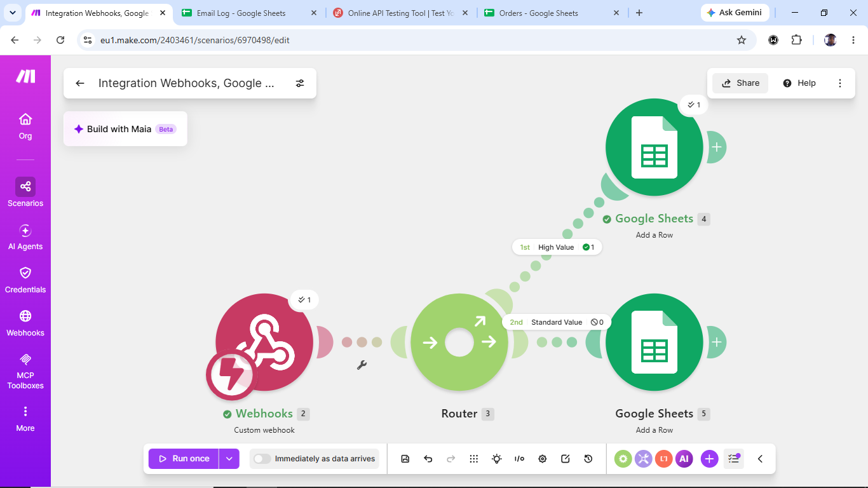Open the three-dot menu beside Help
Screen dimensions: 868x488
(x=840, y=83)
